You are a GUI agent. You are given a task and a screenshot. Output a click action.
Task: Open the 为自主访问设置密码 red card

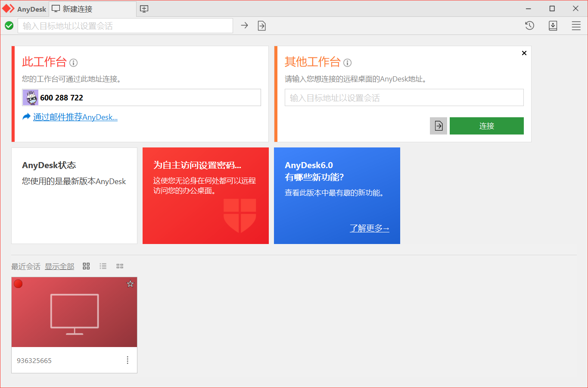(205, 196)
